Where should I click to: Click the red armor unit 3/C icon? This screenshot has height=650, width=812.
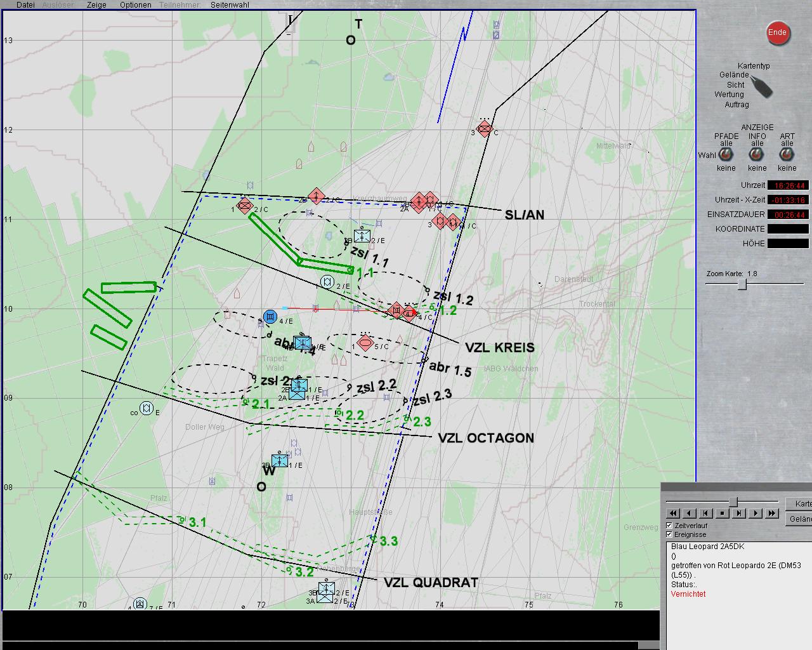pos(485,129)
